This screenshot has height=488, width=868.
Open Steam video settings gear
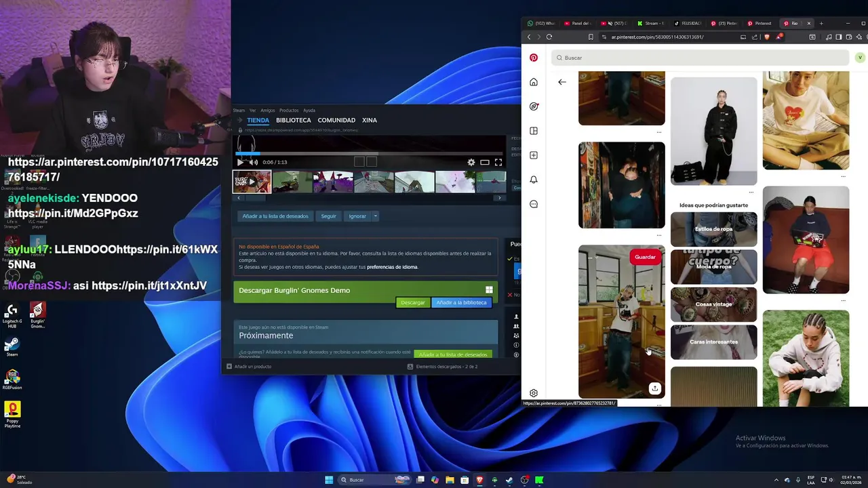pyautogui.click(x=471, y=162)
